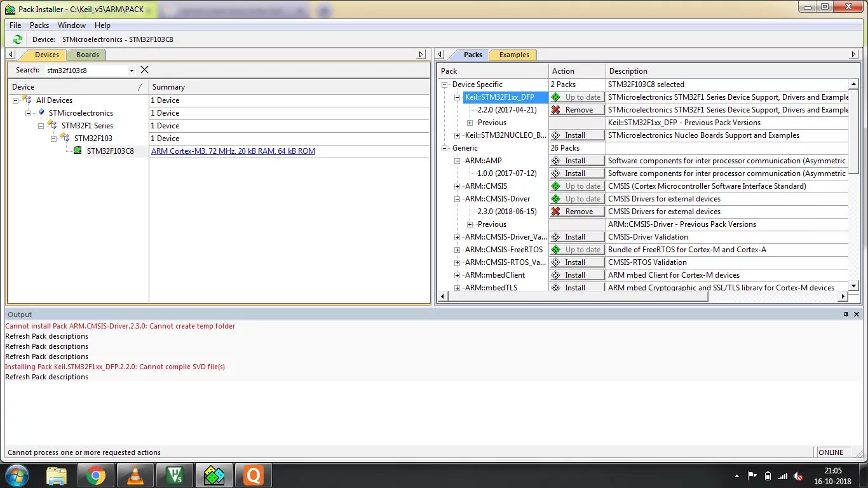The height and width of the screenshot is (488, 868).
Task: Check the battery status tray icon
Action: 768,476
